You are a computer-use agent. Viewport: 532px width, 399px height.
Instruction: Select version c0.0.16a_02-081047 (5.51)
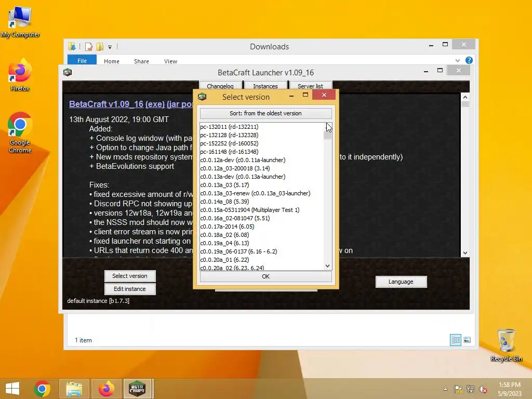point(262,218)
